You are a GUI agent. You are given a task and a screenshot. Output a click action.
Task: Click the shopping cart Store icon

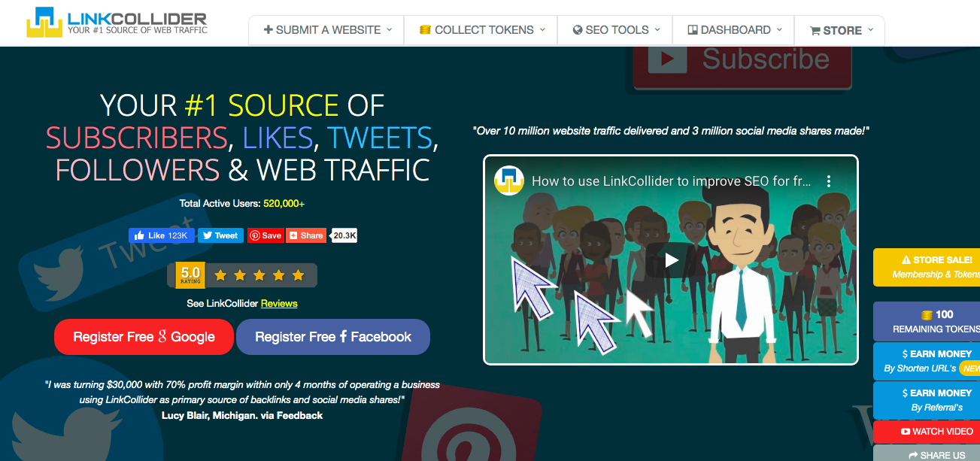(815, 31)
